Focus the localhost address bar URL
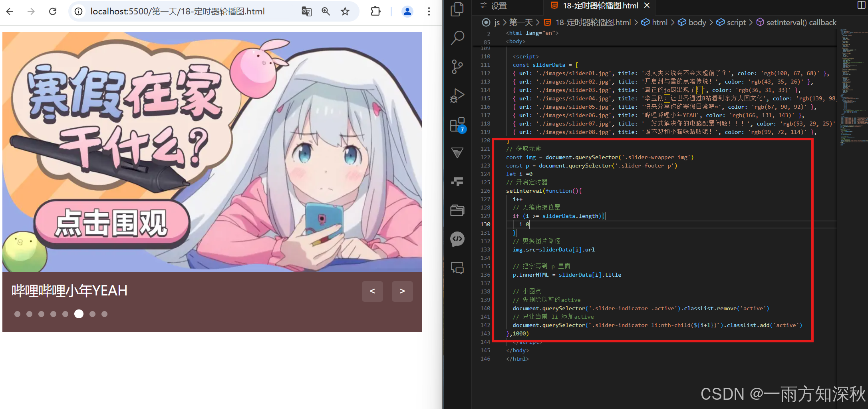Viewport: 868px width, 409px height. click(x=177, y=12)
